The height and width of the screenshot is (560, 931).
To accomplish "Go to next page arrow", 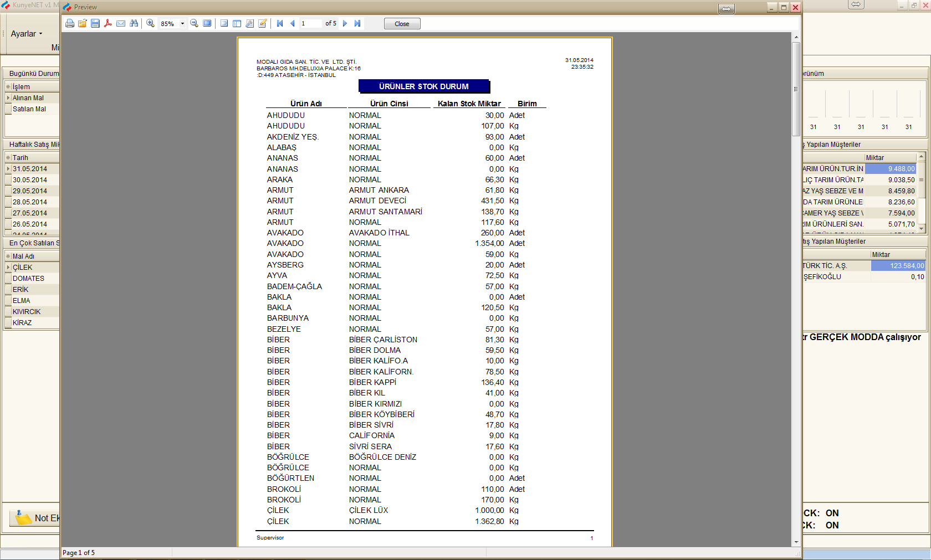I will click(345, 23).
